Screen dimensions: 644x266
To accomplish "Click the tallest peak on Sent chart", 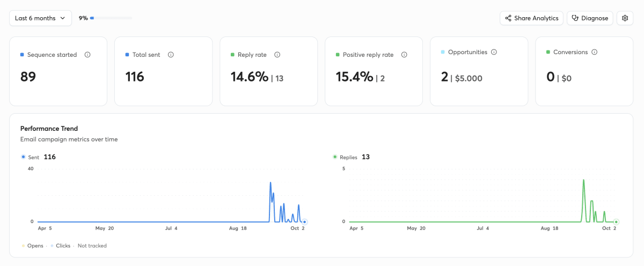I will (270, 183).
